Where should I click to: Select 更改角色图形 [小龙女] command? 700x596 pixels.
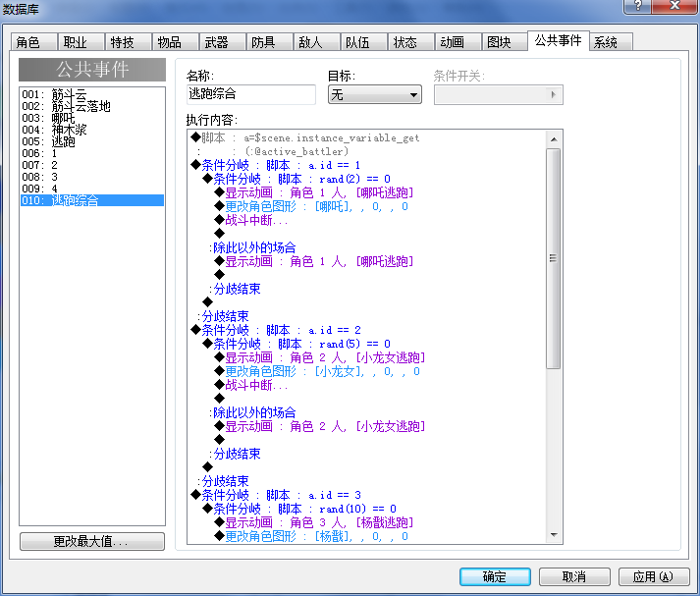pos(317,372)
